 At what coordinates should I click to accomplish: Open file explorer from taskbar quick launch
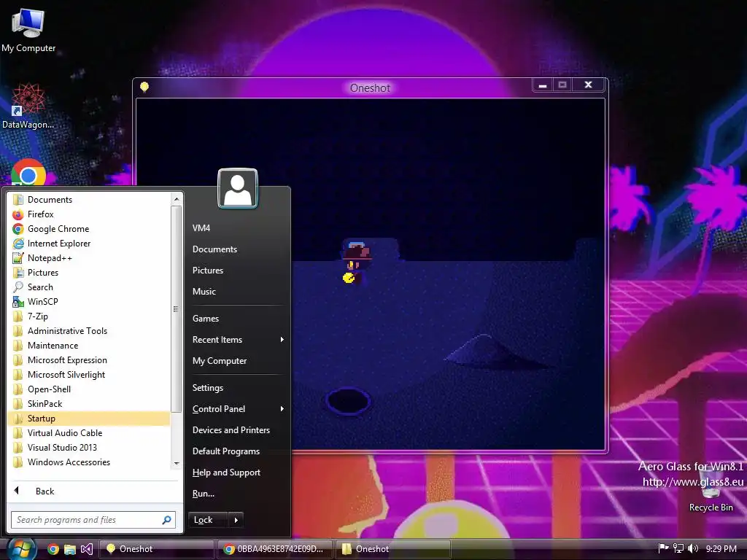[70, 549]
